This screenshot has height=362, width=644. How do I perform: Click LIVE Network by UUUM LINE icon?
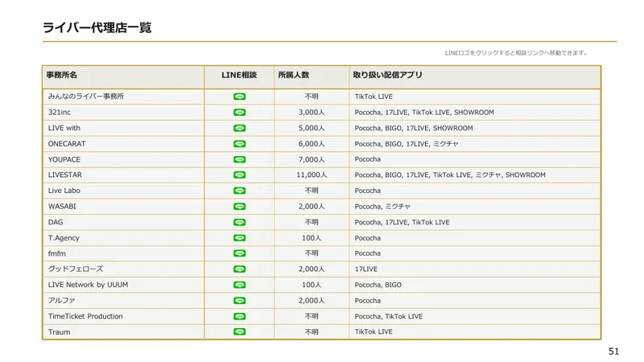pyautogui.click(x=239, y=285)
